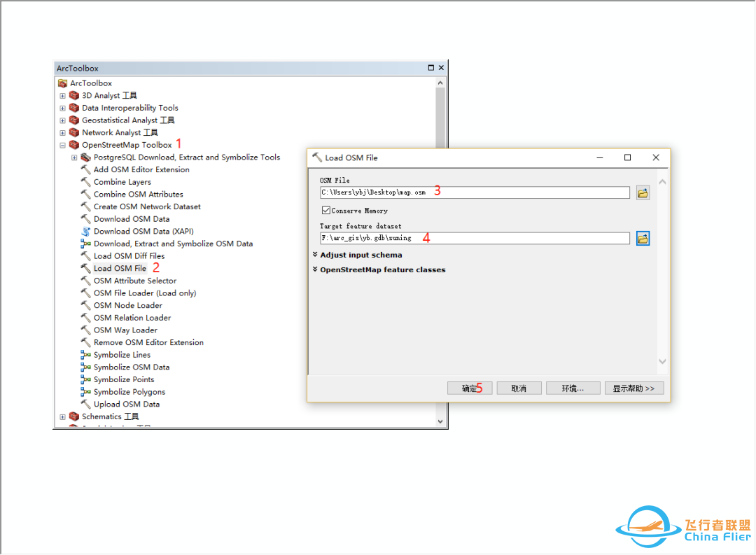Image resolution: width=756 pixels, height=555 pixels.
Task: Expand the OpenStreetMap feature classes section
Action: pyautogui.click(x=315, y=269)
